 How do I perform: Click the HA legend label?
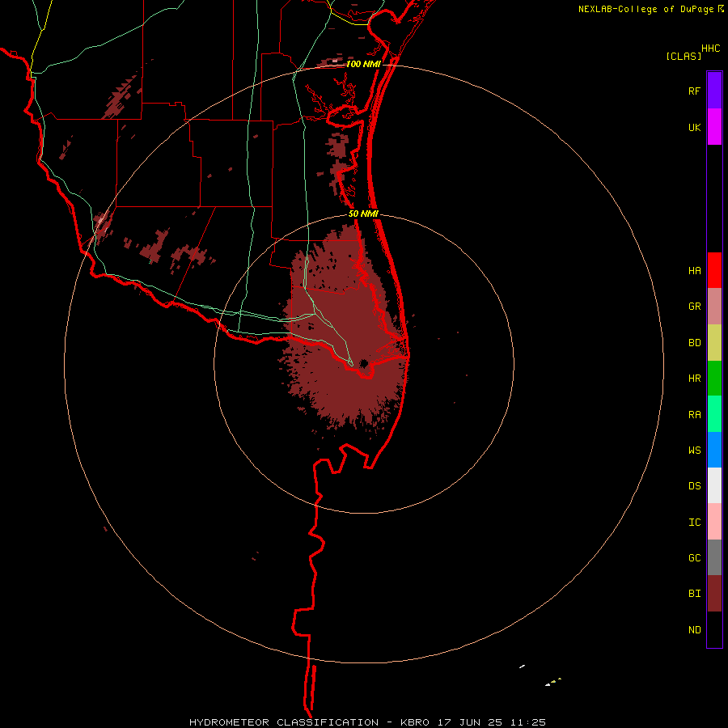click(694, 270)
